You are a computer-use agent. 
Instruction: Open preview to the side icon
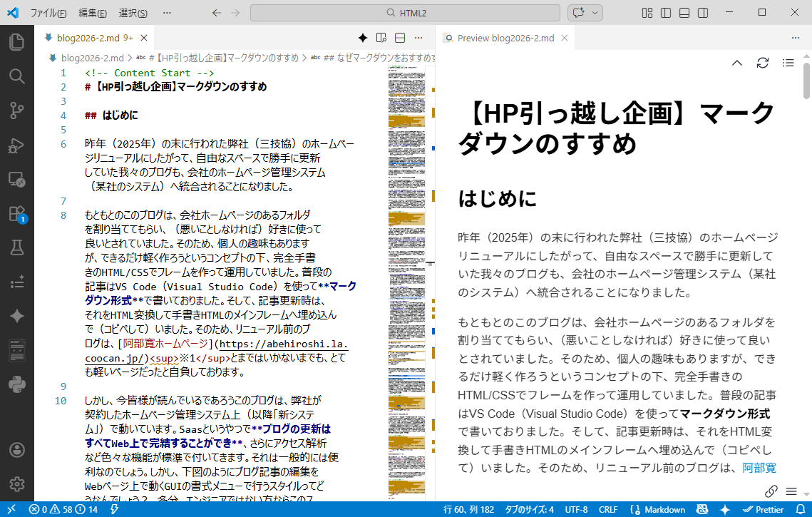point(381,38)
